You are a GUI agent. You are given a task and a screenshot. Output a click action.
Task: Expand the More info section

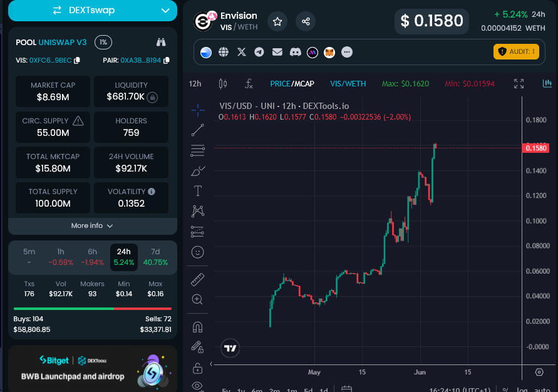coord(93,226)
